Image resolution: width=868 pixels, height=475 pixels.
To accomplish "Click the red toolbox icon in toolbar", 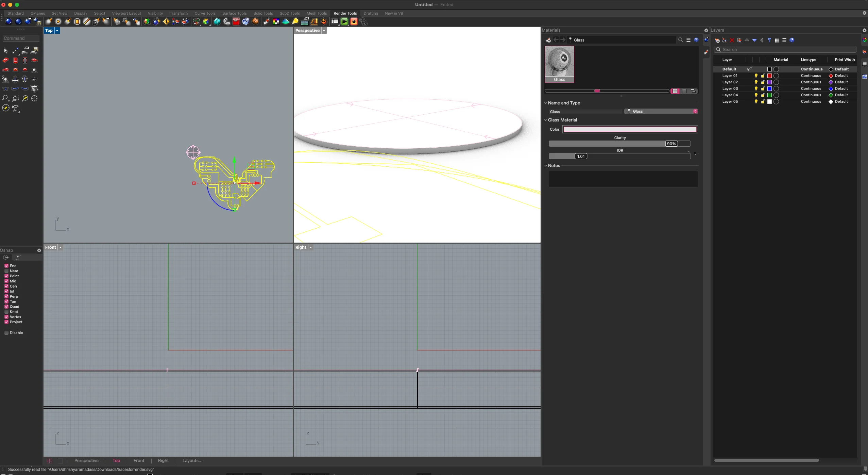I will coord(236,21).
